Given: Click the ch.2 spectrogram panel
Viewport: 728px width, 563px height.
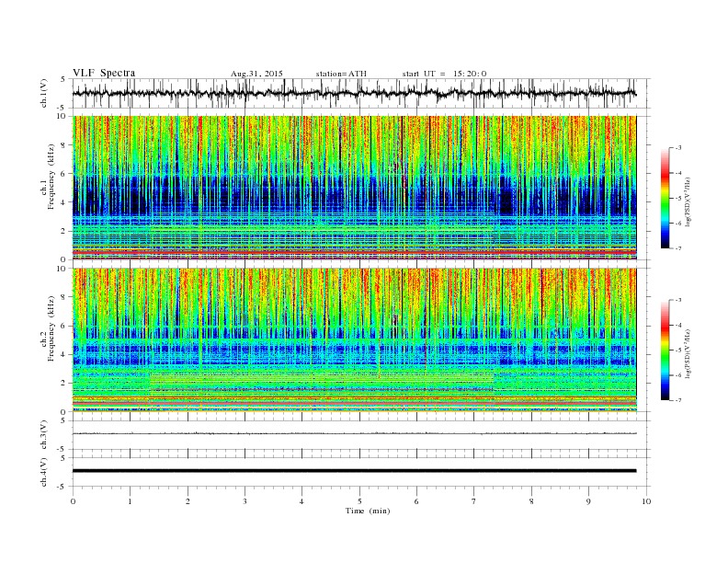Looking at the screenshot, I should coord(354,339).
